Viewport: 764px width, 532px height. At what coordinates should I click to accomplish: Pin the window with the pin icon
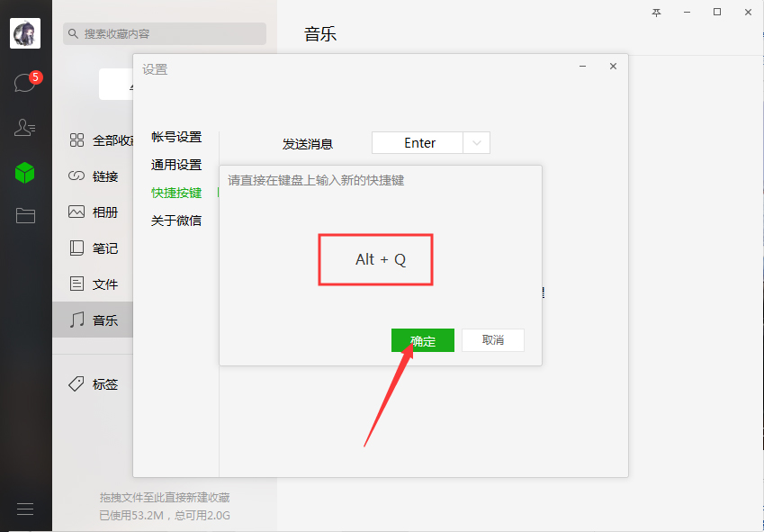pos(656,13)
